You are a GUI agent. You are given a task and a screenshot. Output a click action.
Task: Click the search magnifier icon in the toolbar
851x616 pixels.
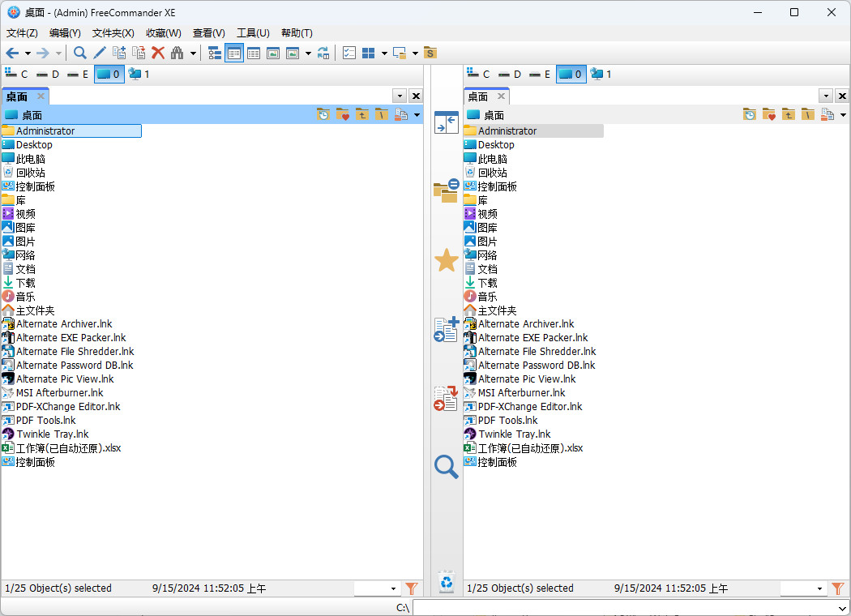coord(79,53)
